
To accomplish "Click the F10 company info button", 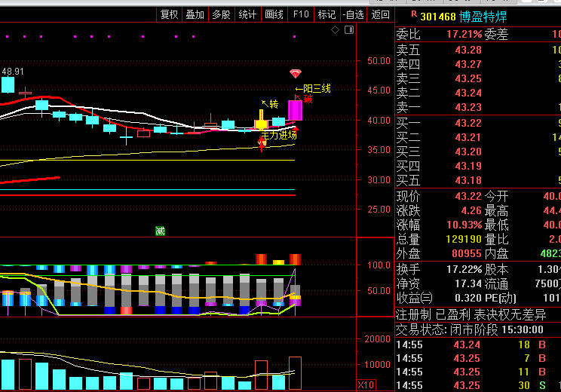I will (x=301, y=14).
